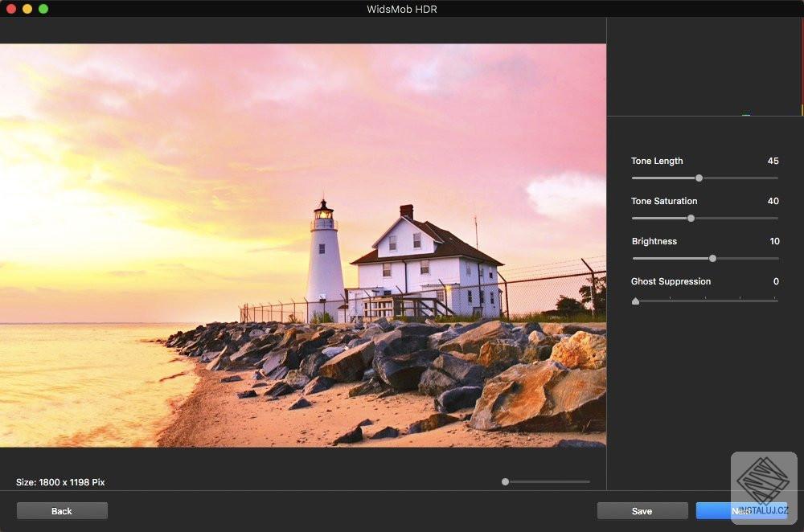Click the WidsMob HDR title bar text
Screen dimensions: 804x532
[402, 9]
